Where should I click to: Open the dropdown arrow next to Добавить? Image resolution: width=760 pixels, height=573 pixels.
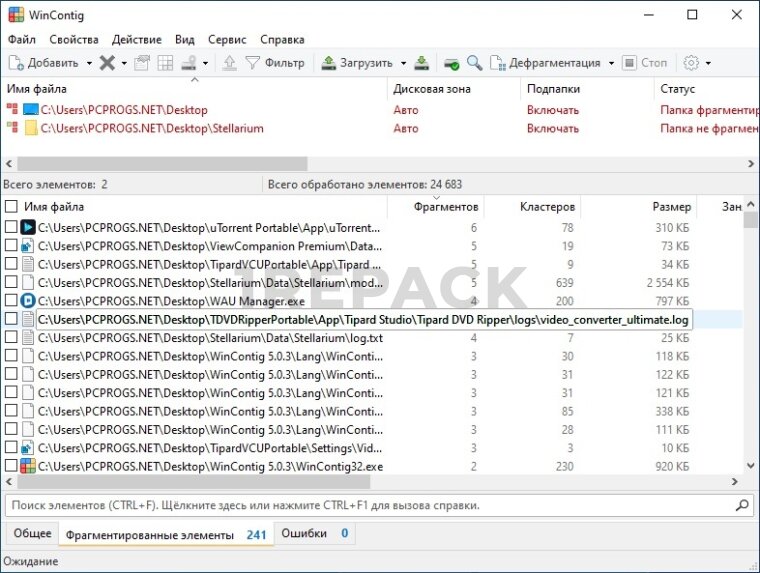[89, 63]
